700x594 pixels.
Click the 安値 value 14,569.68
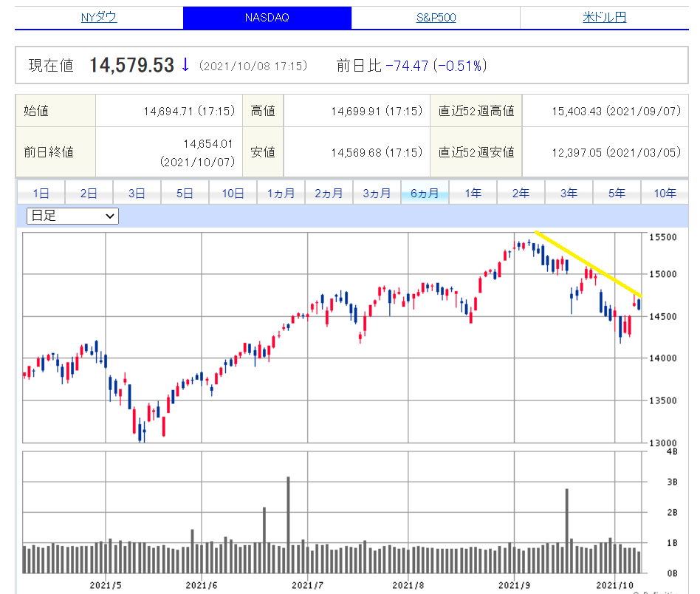pos(356,153)
